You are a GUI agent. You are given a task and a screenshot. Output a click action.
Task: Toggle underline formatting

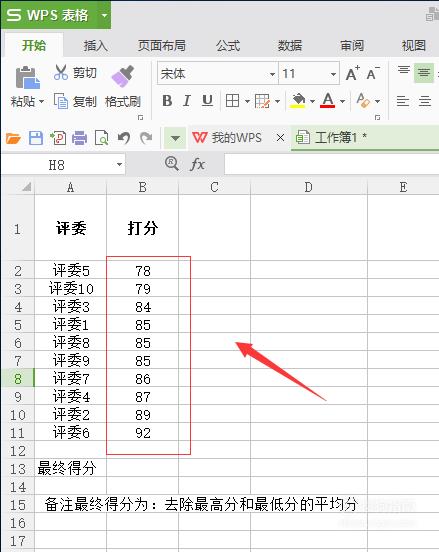click(207, 101)
